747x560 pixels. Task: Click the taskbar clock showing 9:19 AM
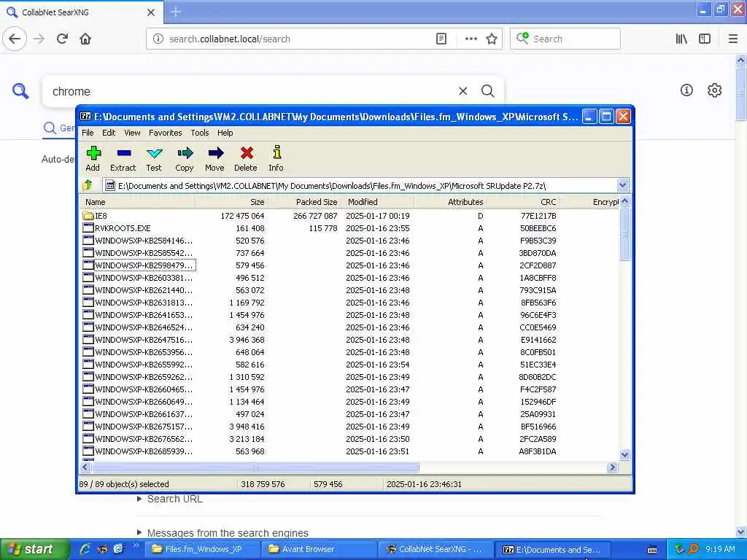click(x=720, y=549)
